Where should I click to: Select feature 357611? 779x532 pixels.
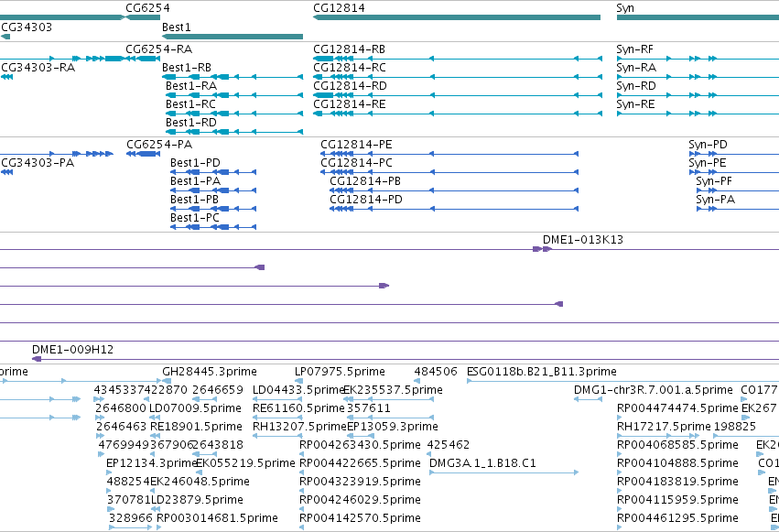369,408
